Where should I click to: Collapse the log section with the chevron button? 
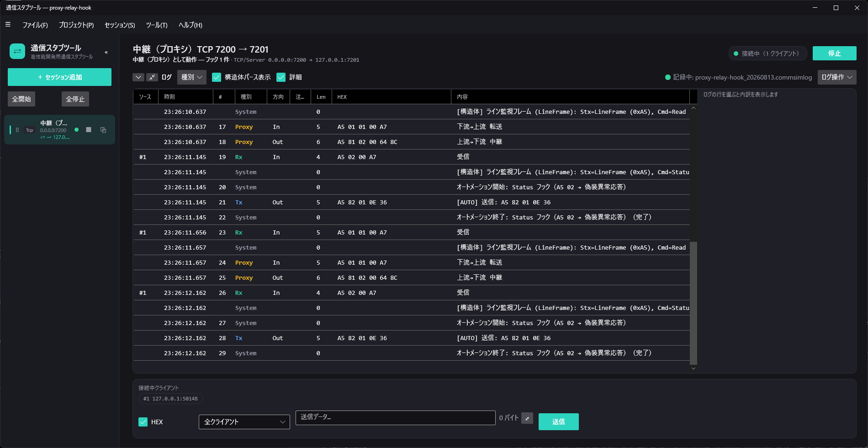138,77
